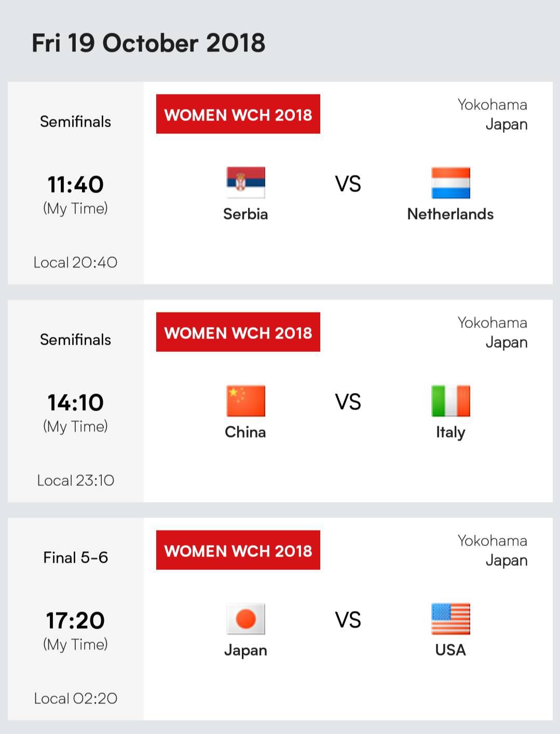This screenshot has height=734, width=560.
Task: Select the Italy team name
Action: coord(450,432)
